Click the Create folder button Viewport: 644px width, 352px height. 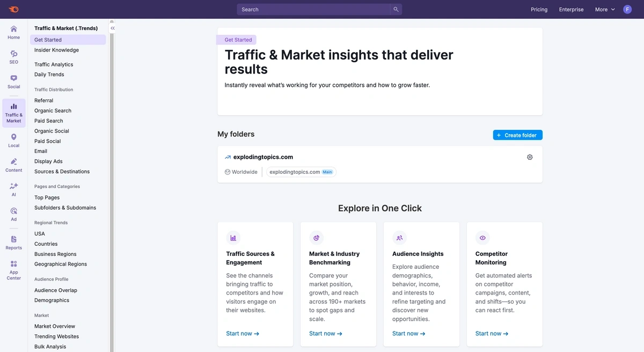[x=517, y=135]
